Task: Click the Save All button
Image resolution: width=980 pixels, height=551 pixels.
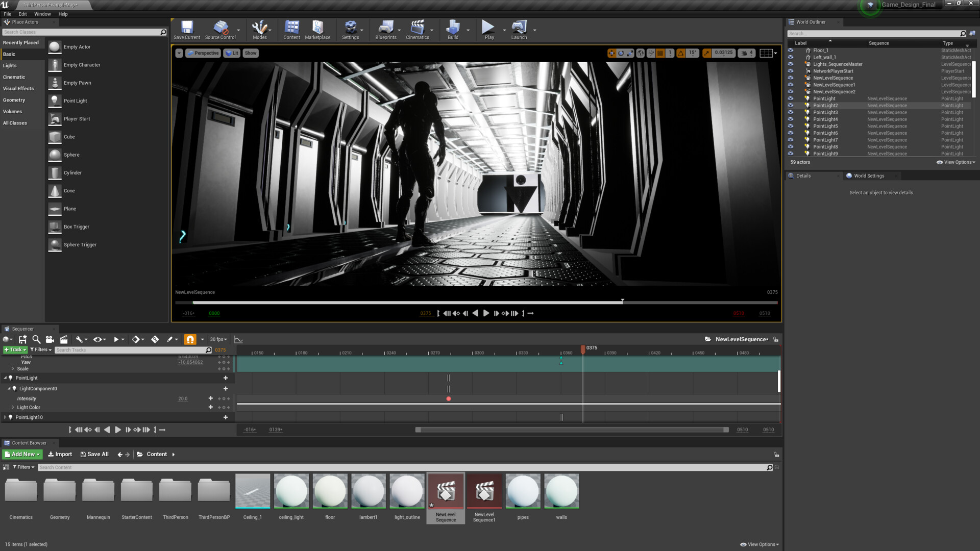Action: (94, 454)
